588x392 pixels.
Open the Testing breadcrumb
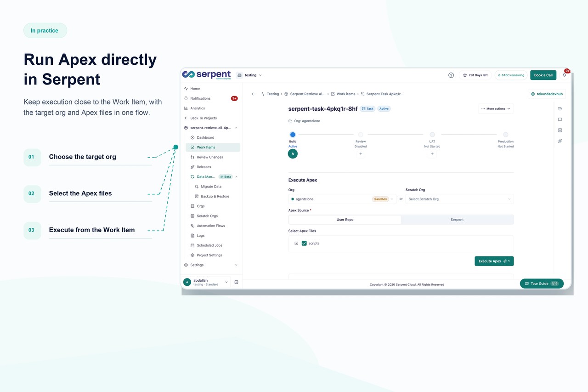pyautogui.click(x=270, y=94)
